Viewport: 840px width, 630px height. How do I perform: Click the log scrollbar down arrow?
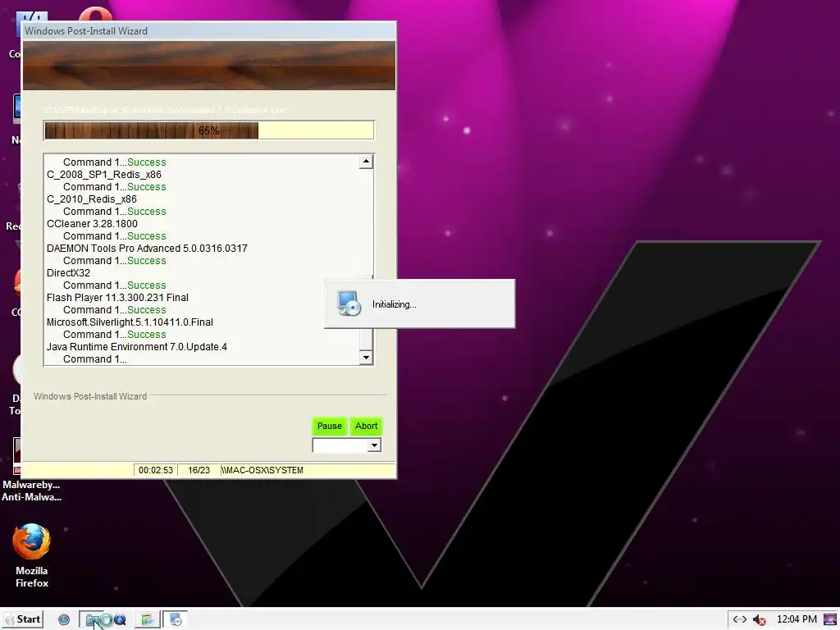[x=366, y=358]
